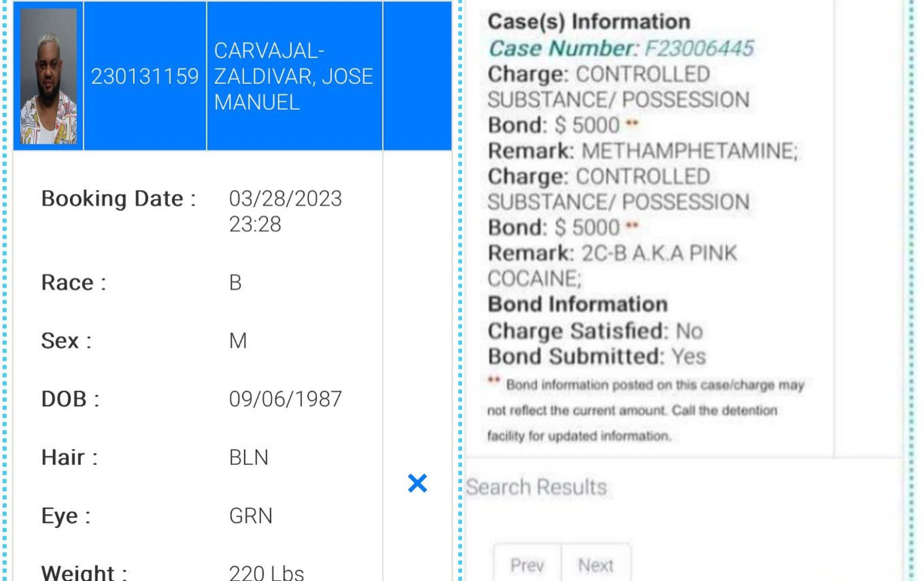Viewport: 924px width, 581px height.
Task: Click the Eye value GRN
Action: pyautogui.click(x=250, y=516)
